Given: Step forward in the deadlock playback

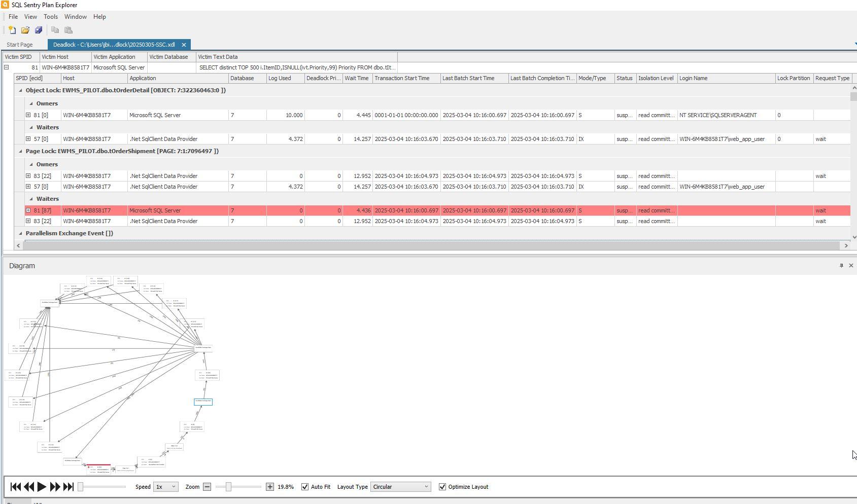Looking at the screenshot, I should pos(55,487).
